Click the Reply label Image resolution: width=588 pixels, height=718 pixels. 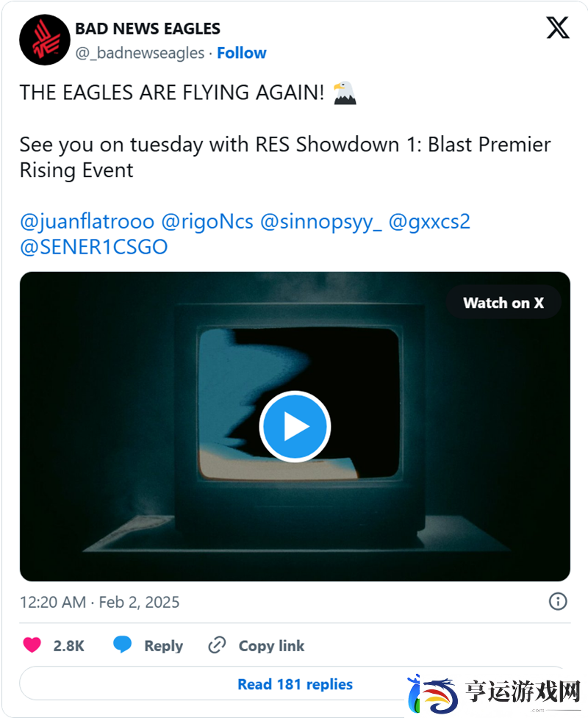click(x=163, y=646)
